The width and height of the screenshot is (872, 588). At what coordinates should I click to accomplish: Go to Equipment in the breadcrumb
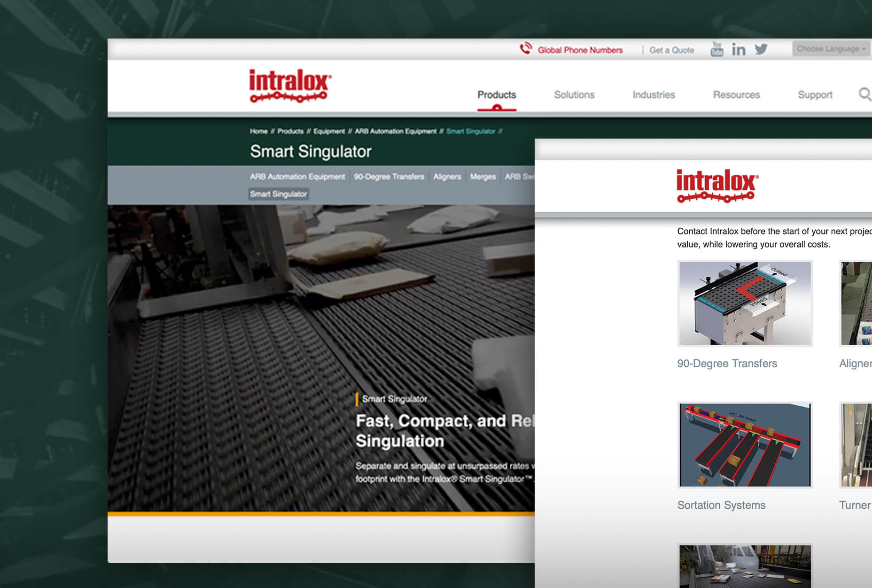(329, 132)
